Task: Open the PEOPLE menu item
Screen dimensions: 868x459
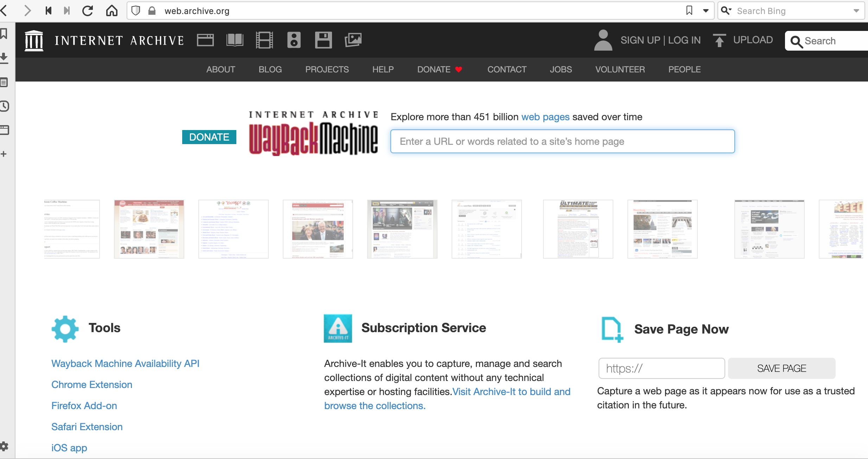Action: point(684,70)
